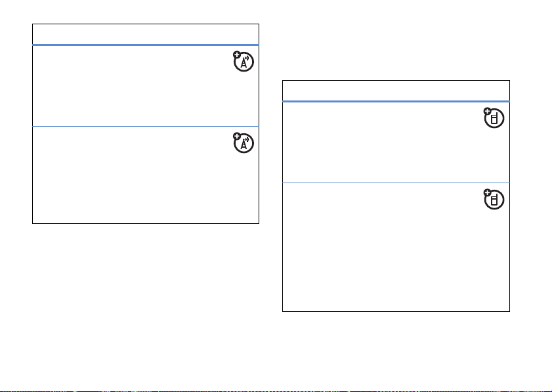Select the right table's empty header row
The image size is (552, 392).
click(396, 91)
